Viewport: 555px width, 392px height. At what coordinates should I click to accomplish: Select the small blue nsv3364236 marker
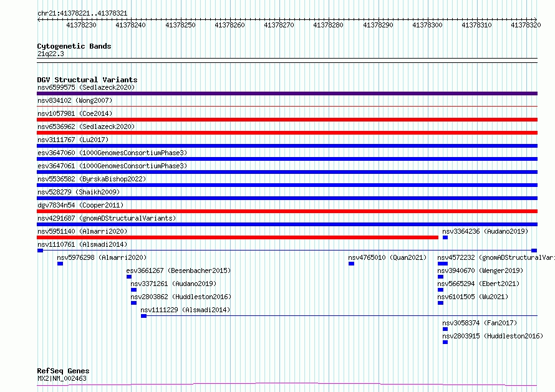tap(445, 237)
